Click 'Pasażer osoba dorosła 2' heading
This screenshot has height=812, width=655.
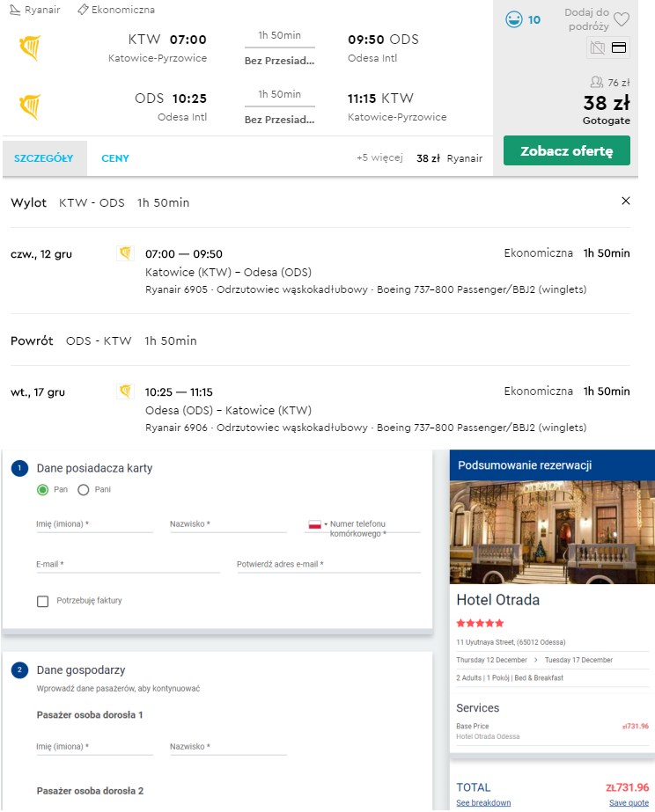(x=90, y=791)
